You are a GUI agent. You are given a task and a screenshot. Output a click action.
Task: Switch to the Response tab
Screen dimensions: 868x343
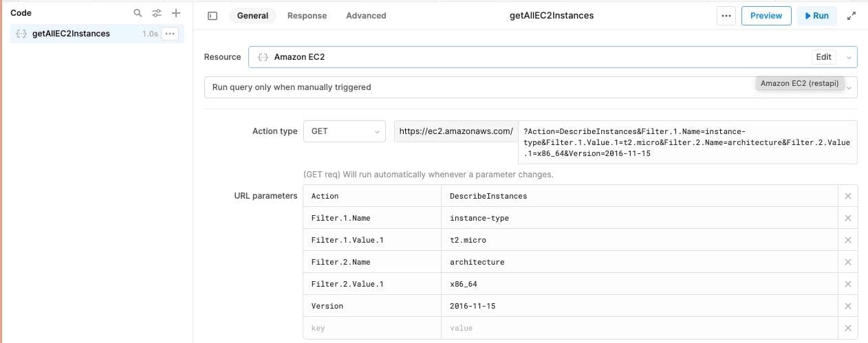pyautogui.click(x=307, y=16)
